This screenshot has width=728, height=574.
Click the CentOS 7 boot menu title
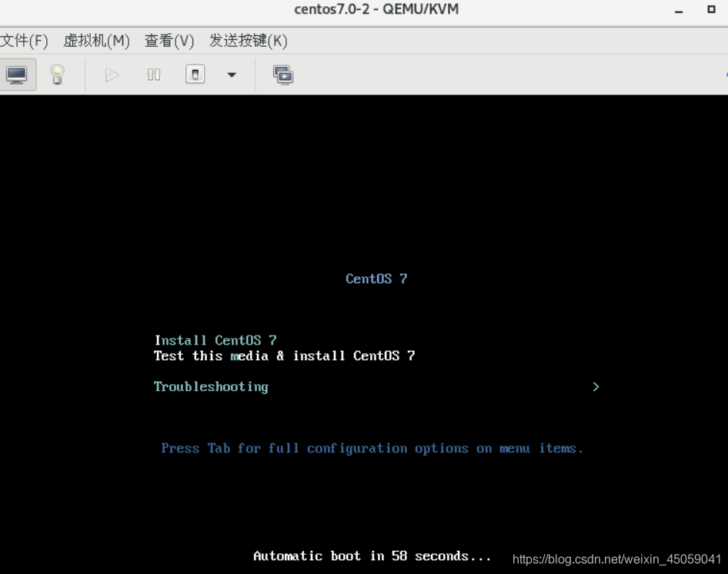pos(376,279)
